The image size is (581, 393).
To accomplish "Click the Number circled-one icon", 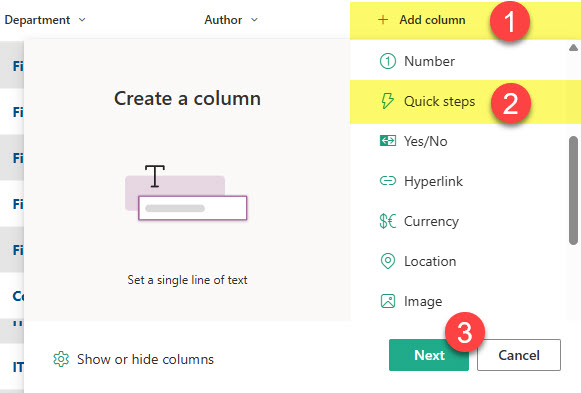I will coord(388,61).
